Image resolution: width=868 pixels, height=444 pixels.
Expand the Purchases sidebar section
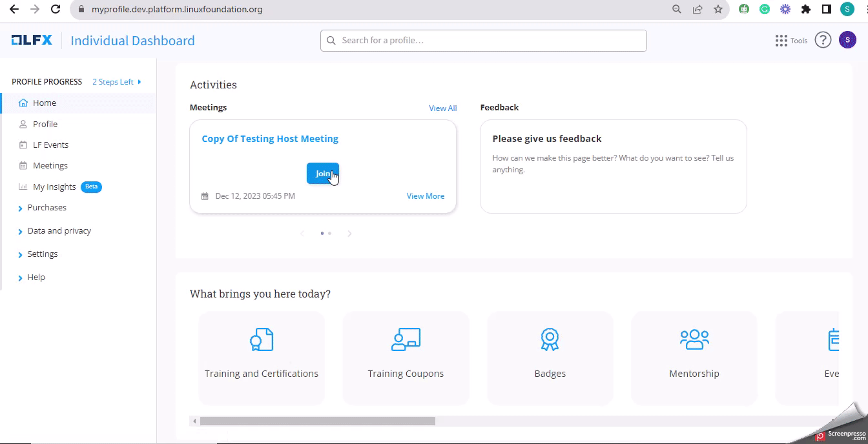46,208
